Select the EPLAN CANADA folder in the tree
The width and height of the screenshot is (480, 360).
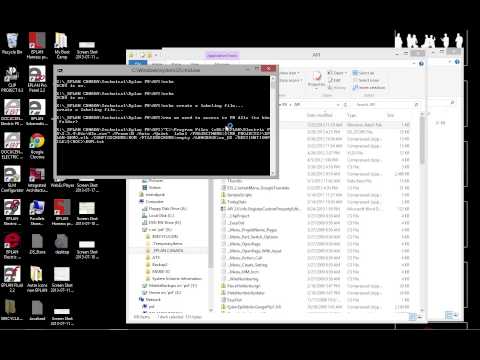[165, 251]
